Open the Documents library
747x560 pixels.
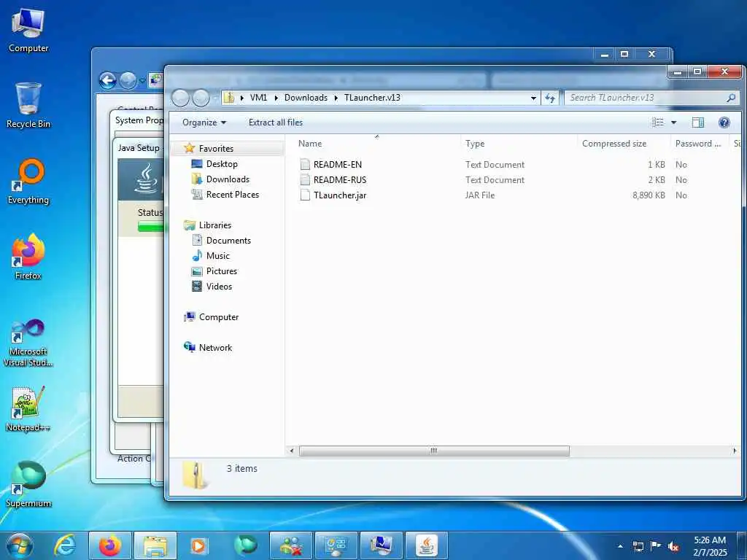tap(228, 241)
